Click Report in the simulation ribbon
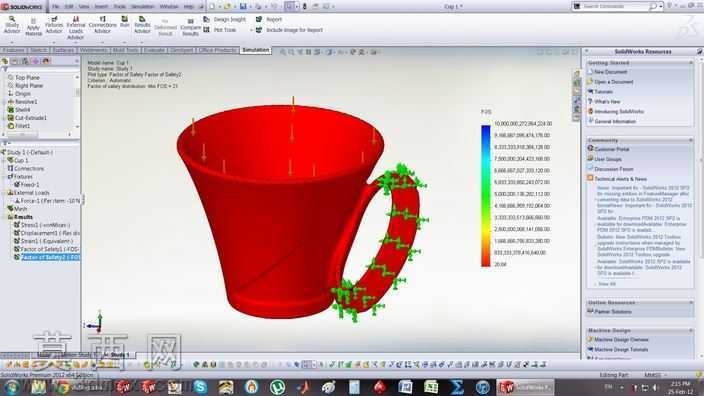 pyautogui.click(x=269, y=19)
